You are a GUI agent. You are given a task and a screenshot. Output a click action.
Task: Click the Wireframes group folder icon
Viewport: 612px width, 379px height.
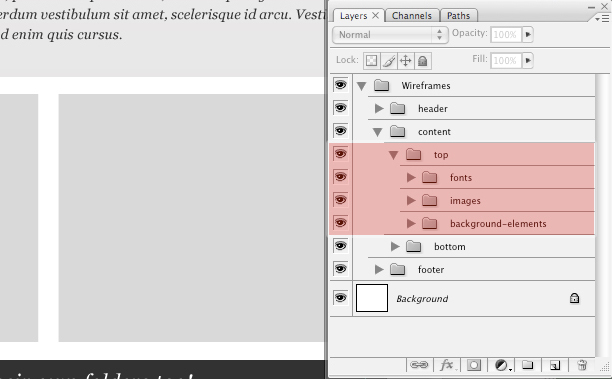click(x=381, y=85)
